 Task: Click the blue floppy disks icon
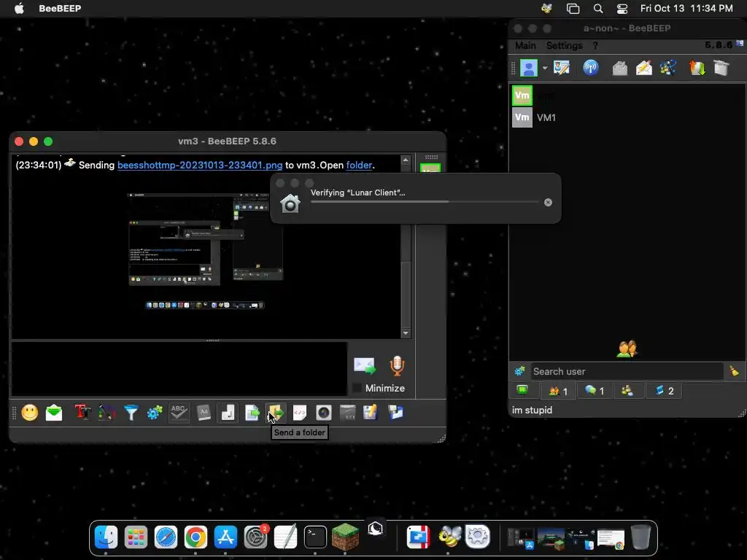pyautogui.click(x=395, y=413)
